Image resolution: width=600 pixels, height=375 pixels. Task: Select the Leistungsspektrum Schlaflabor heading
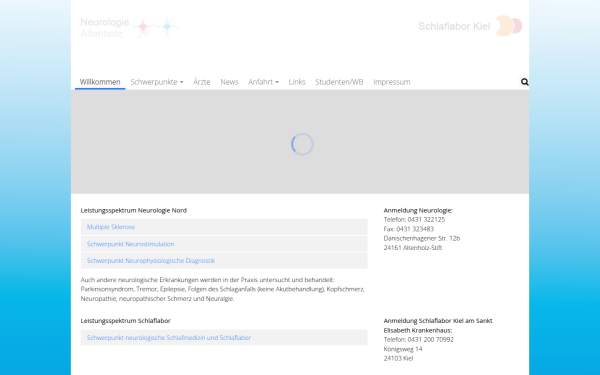[x=126, y=321]
